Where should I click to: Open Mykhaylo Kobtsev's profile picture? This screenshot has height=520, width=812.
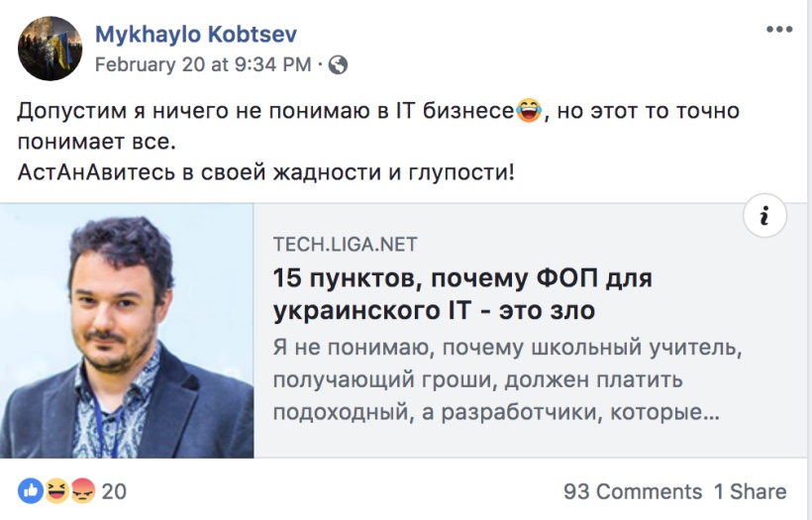pos(50,48)
